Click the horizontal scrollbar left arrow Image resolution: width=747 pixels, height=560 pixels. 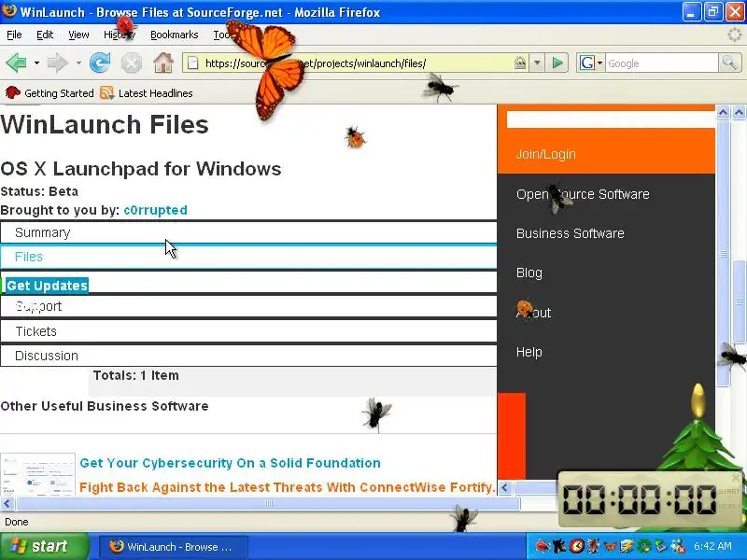pyautogui.click(x=7, y=503)
